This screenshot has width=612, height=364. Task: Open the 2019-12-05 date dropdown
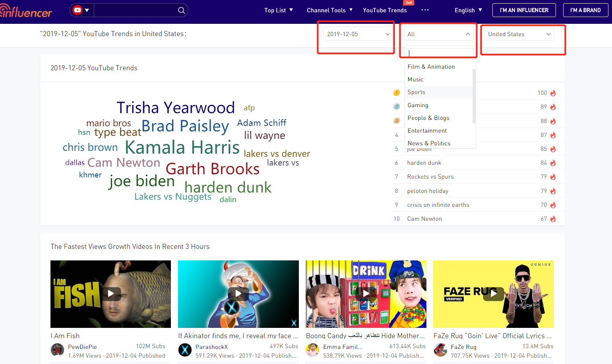point(358,34)
